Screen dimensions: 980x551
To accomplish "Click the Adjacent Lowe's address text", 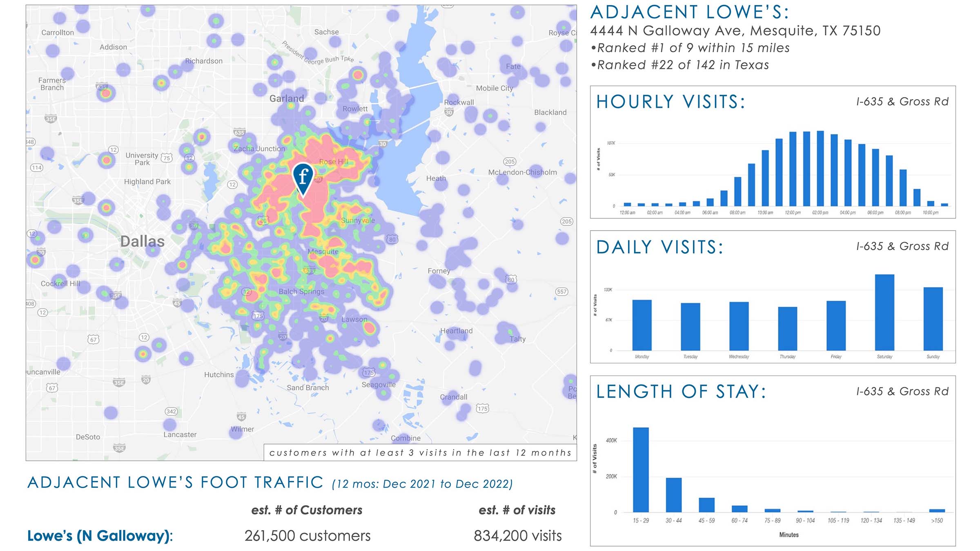I will pos(735,31).
